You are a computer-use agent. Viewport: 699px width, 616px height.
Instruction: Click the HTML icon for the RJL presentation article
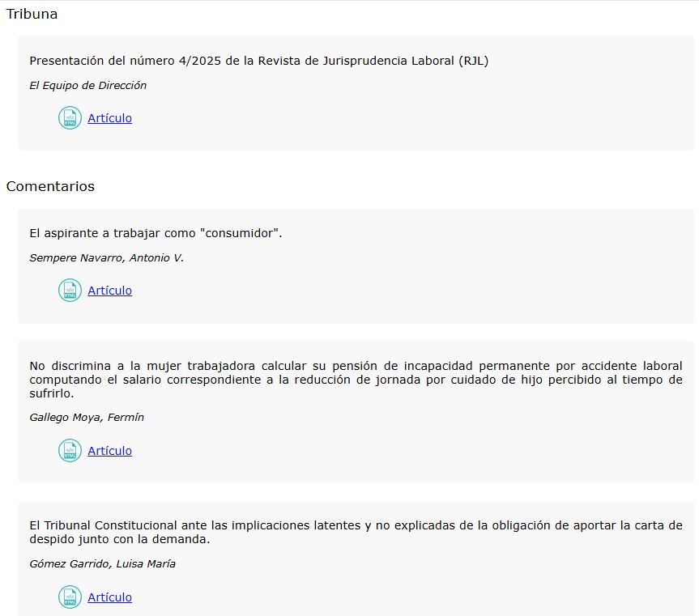click(70, 118)
